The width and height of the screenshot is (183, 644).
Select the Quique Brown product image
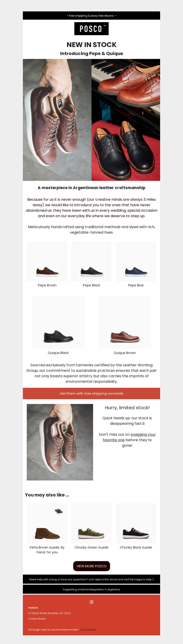125,322
